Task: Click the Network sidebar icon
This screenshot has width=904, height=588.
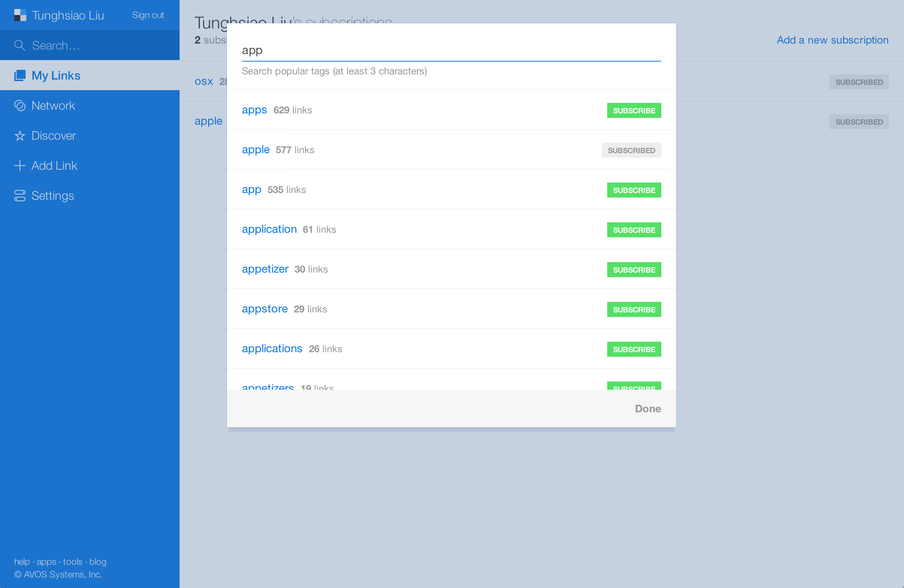Action: click(19, 106)
